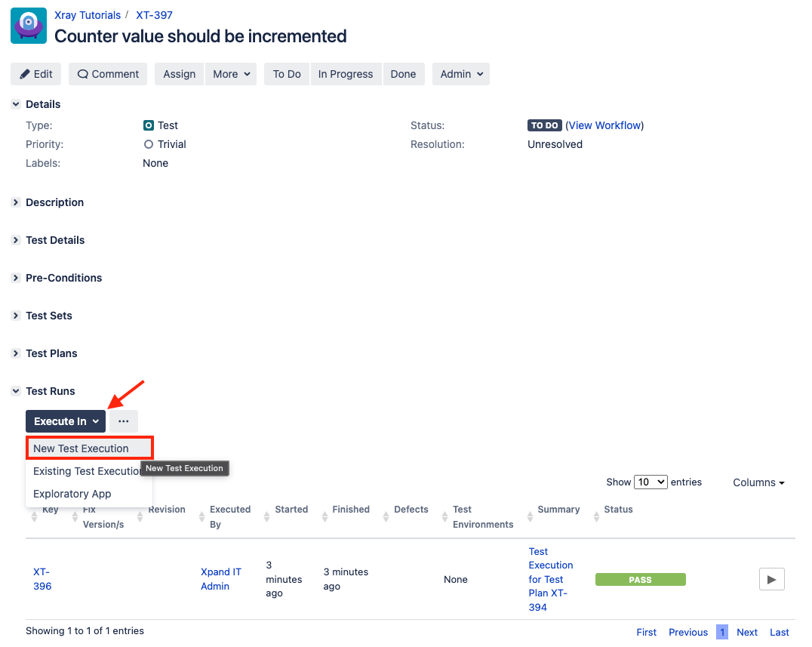Open the View Workflow link
This screenshot has width=812, height=647.
click(x=605, y=125)
